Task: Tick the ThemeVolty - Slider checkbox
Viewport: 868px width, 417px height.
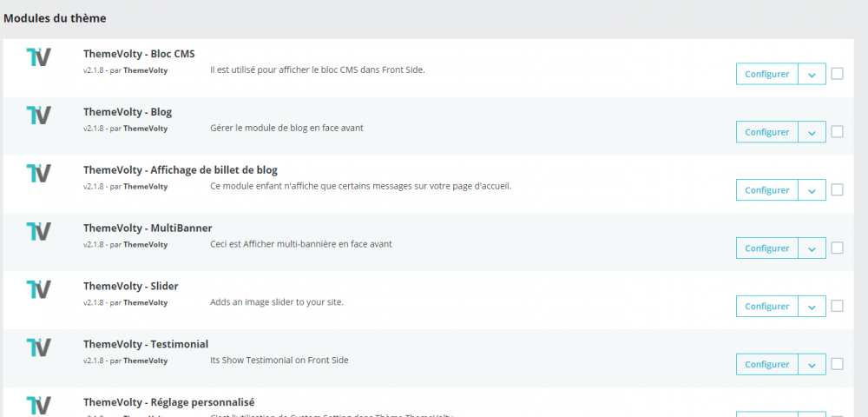Action: pos(837,307)
